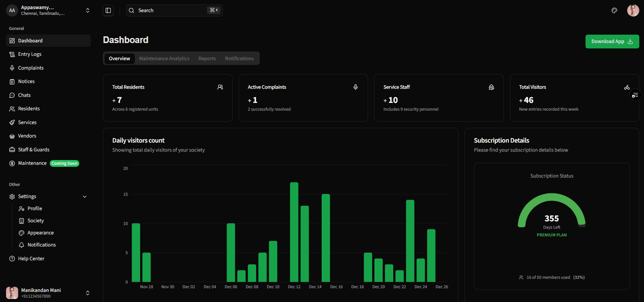Switch to the Reports tab
The width and height of the screenshot is (644, 302).
click(x=207, y=59)
